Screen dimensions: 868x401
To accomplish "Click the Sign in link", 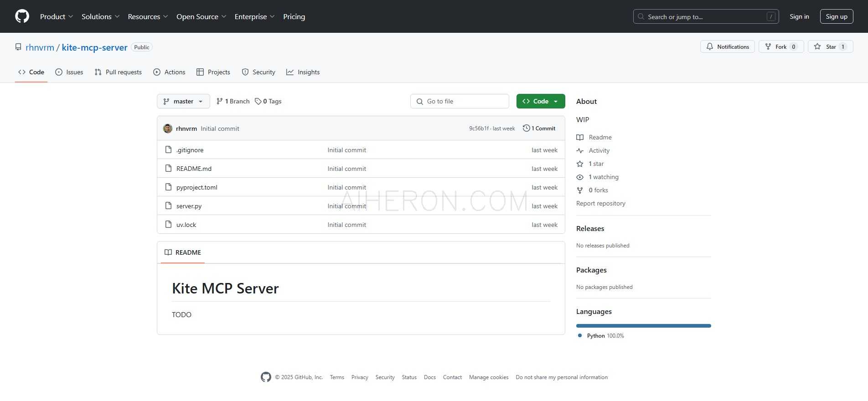I will pos(799,16).
